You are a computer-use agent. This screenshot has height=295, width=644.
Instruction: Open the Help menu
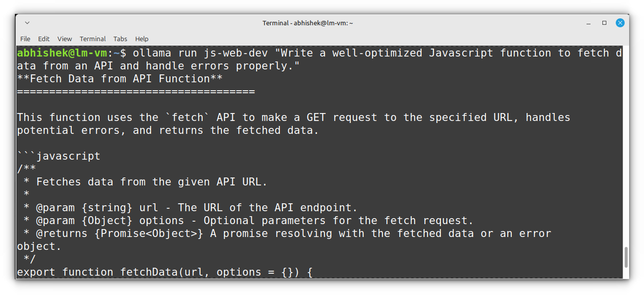(142, 39)
